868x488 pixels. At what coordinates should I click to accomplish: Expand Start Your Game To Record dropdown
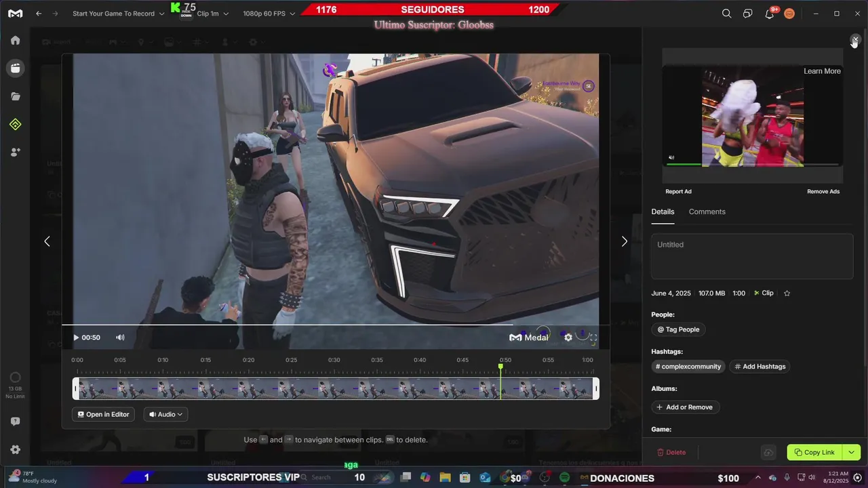click(x=118, y=14)
